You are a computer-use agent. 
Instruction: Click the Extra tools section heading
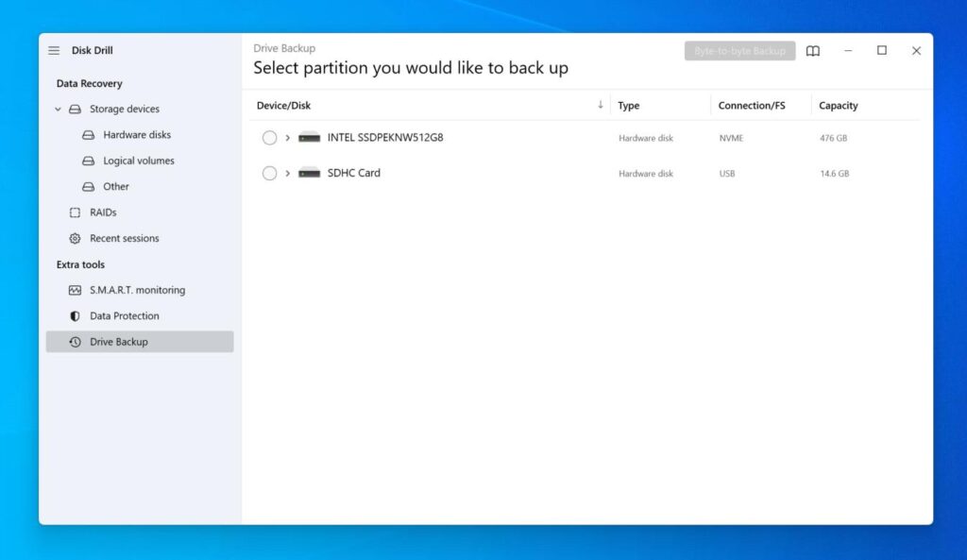click(x=80, y=264)
